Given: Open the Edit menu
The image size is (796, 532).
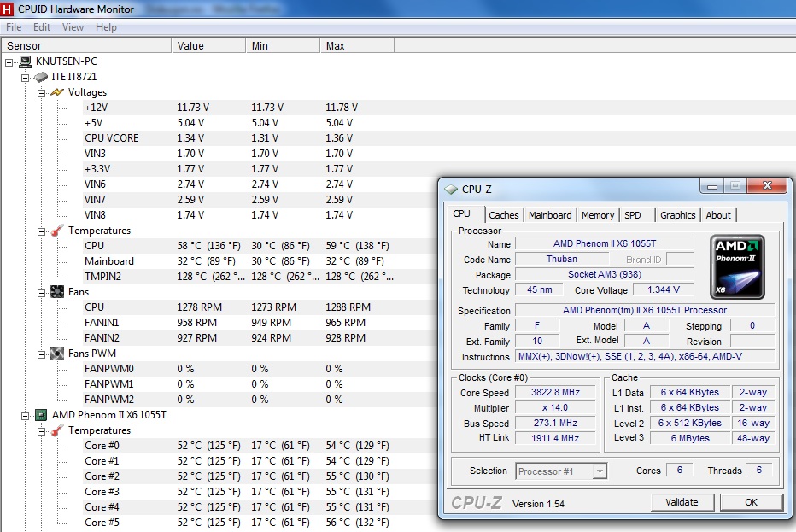Looking at the screenshot, I should click(42, 27).
